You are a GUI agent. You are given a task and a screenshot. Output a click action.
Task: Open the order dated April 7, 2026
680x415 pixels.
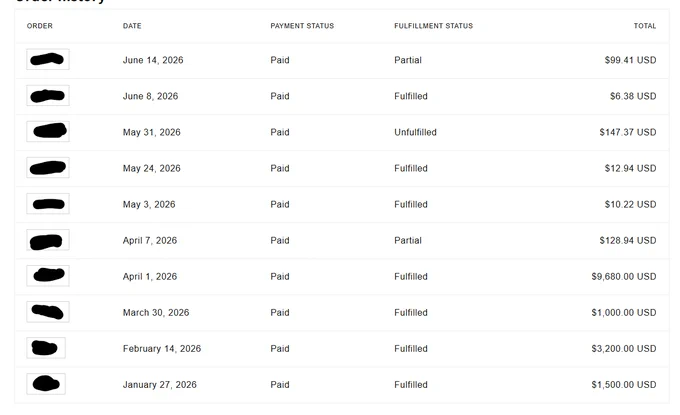pyautogui.click(x=48, y=240)
